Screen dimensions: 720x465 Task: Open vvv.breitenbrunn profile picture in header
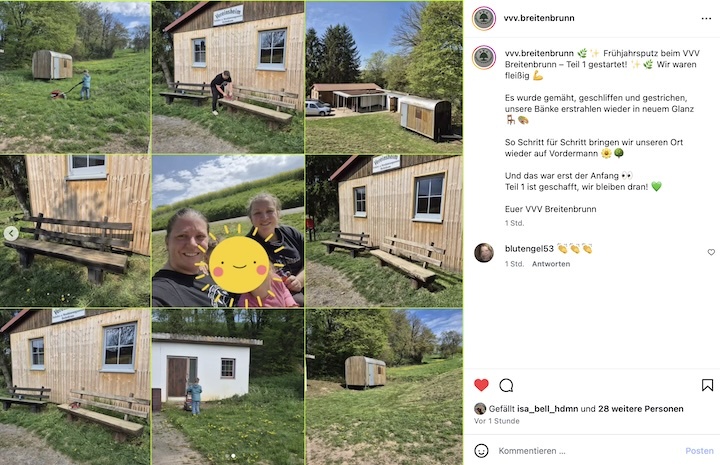[484, 18]
